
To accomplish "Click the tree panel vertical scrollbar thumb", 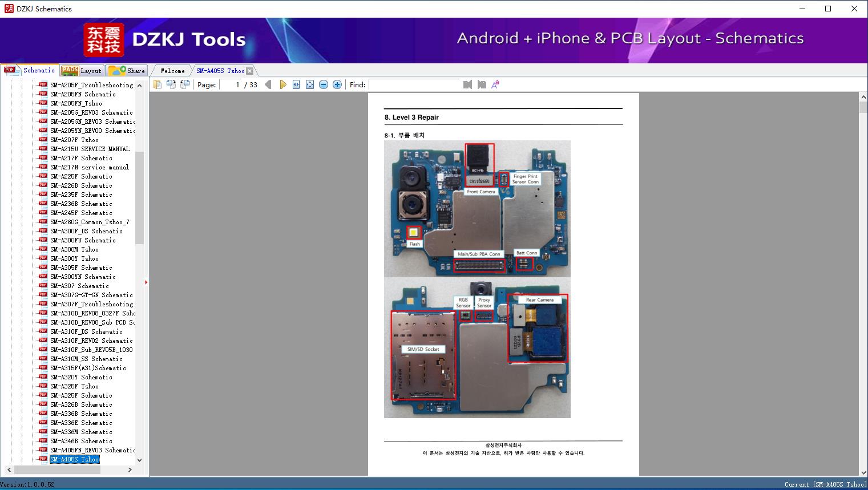I will [140, 197].
